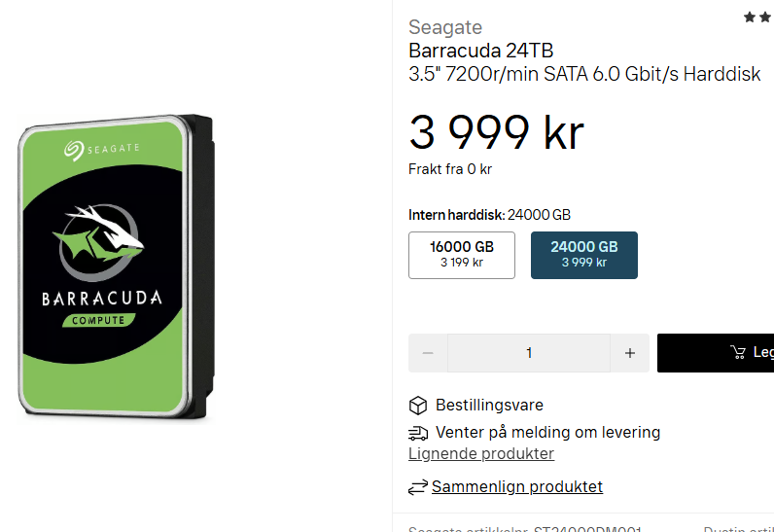Click the 3 999 kr price

click(496, 132)
